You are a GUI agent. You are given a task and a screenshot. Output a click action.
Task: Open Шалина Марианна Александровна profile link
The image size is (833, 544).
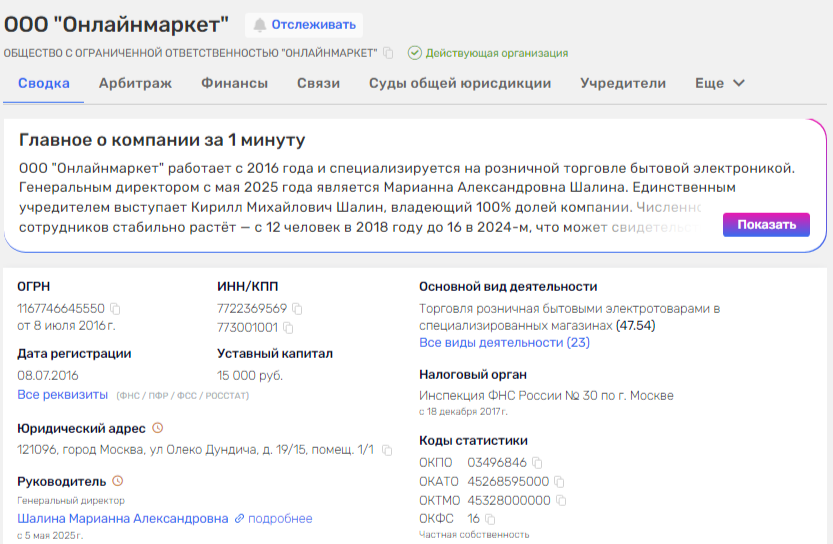tap(123, 518)
